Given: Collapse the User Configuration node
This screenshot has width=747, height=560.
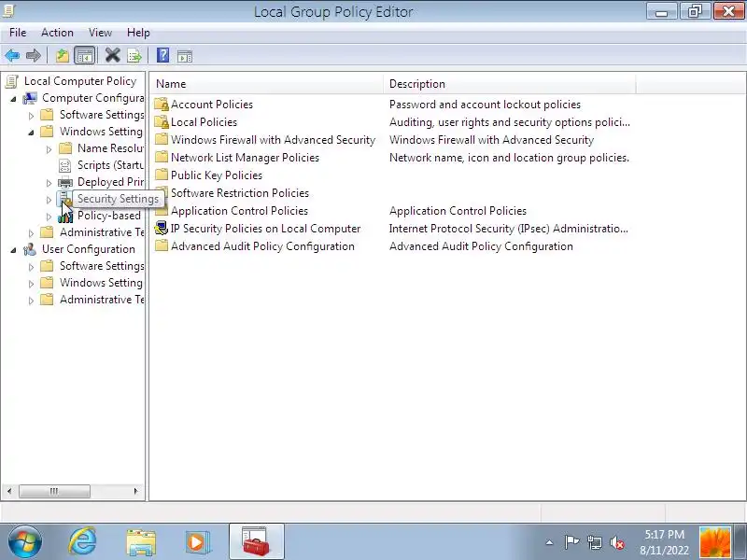Looking at the screenshot, I should [x=14, y=249].
